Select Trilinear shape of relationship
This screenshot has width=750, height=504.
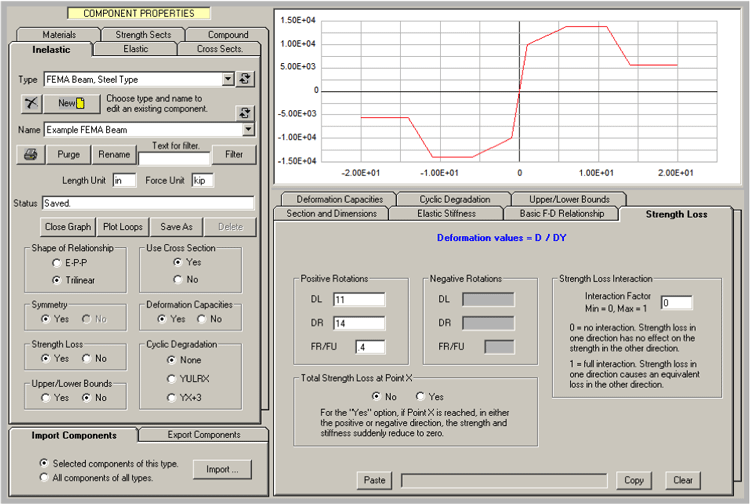56,280
